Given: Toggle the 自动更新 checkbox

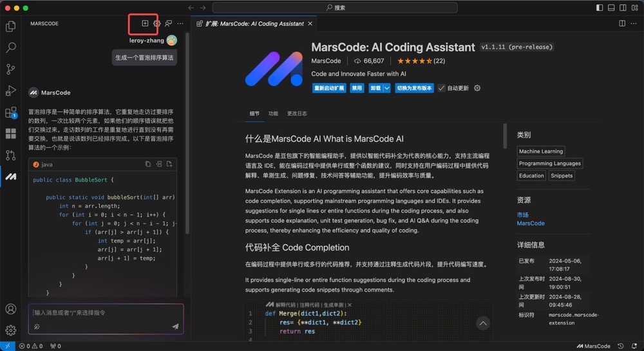Looking at the screenshot, I should coord(442,88).
